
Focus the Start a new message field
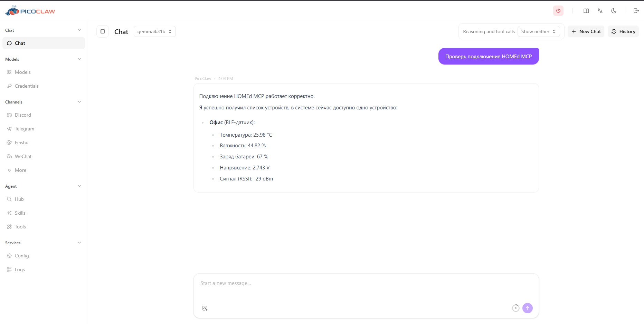(366, 283)
